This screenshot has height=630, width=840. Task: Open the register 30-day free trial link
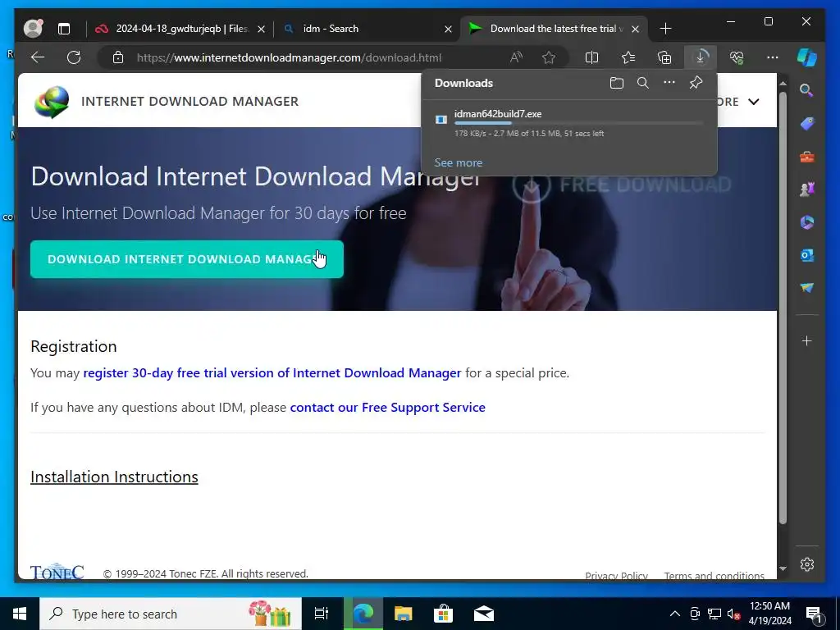coord(272,373)
